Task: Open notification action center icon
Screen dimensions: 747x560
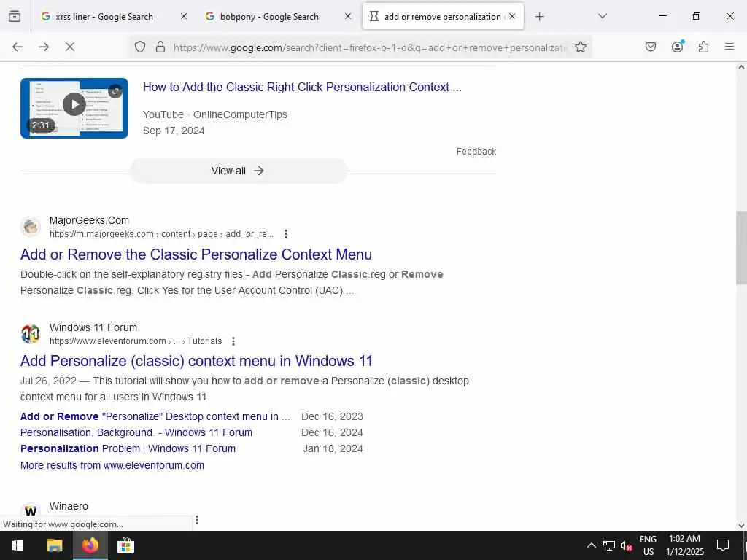Action: (x=723, y=545)
